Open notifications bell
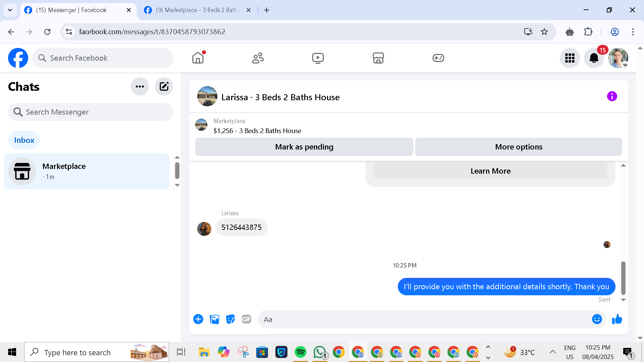 tap(594, 58)
